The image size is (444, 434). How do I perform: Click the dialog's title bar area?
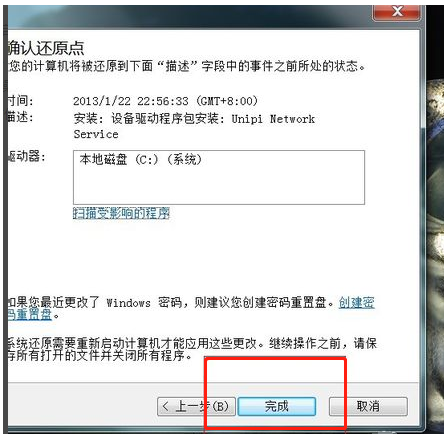point(187,15)
